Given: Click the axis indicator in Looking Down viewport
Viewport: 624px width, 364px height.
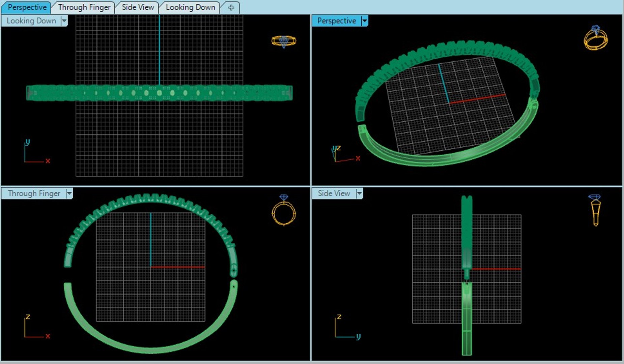Looking at the screenshot, I should (x=36, y=152).
